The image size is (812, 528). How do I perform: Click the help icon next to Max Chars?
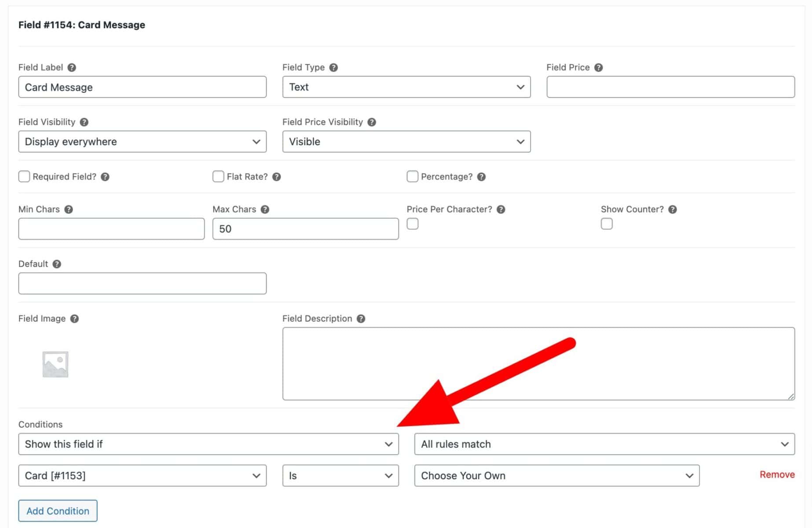pyautogui.click(x=264, y=209)
